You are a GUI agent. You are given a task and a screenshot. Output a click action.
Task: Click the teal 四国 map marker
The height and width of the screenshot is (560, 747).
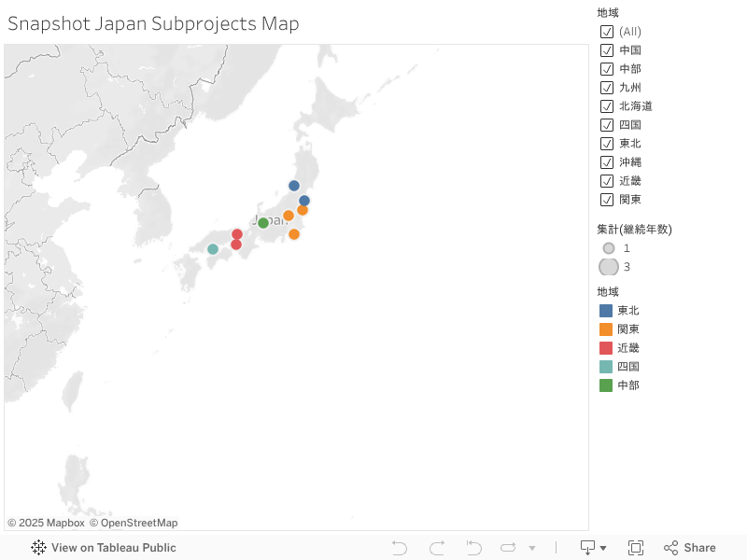point(213,249)
